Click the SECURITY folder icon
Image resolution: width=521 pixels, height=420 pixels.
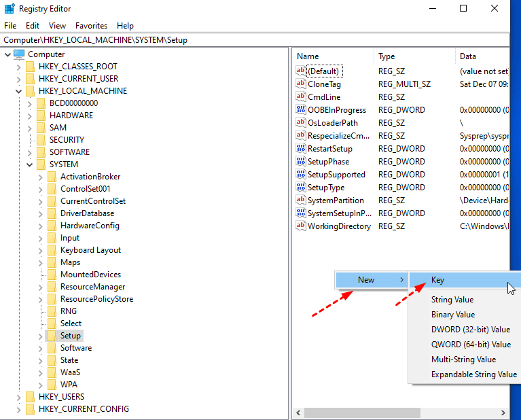(41, 140)
